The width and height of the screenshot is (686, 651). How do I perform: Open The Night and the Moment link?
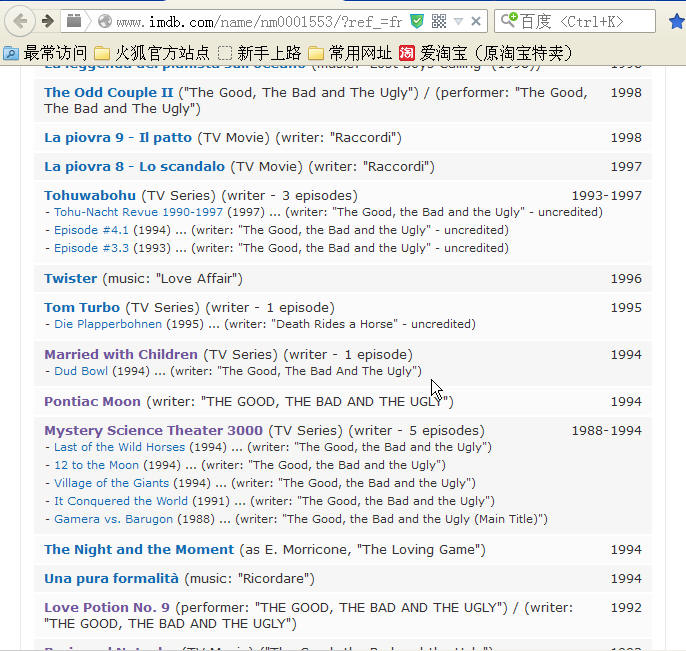[x=139, y=549]
